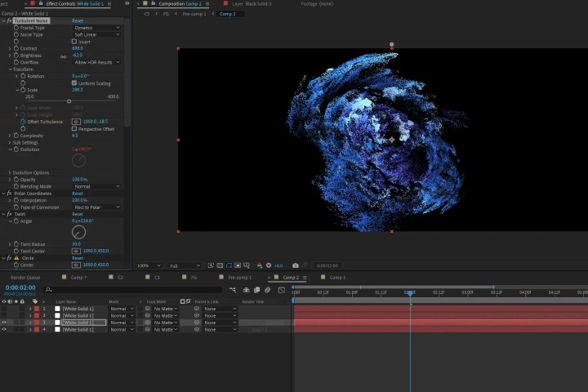588x392 pixels.
Task: Switch to the Render Queue tab
Action: click(x=25, y=278)
